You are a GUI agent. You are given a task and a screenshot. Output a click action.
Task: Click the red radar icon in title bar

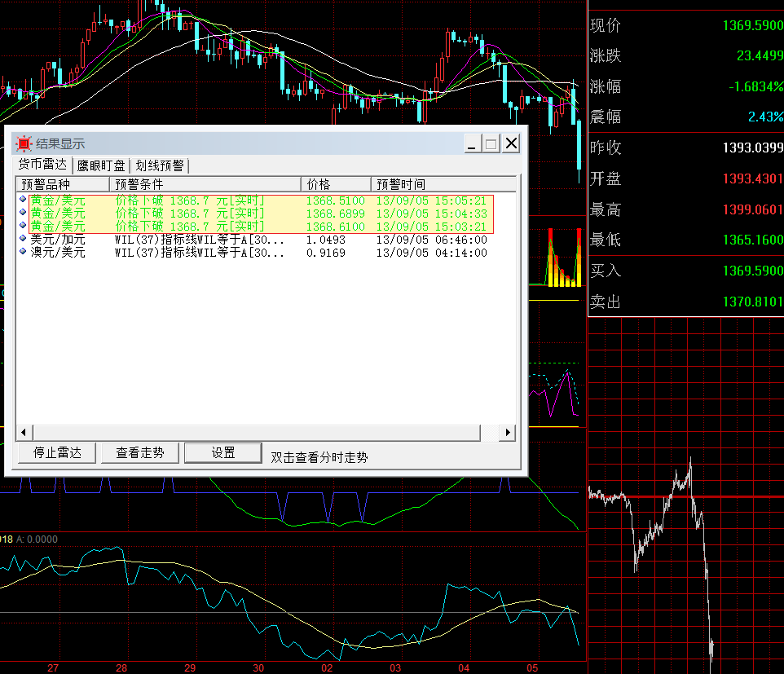coord(24,143)
